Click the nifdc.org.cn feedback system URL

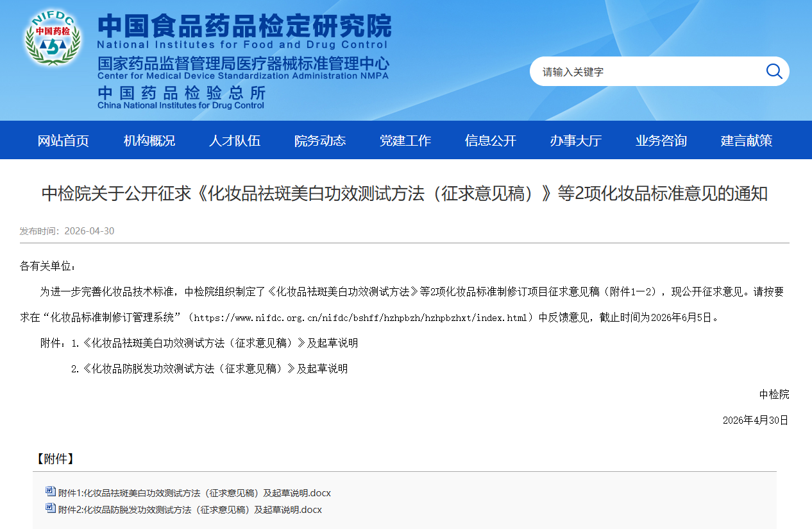360,317
